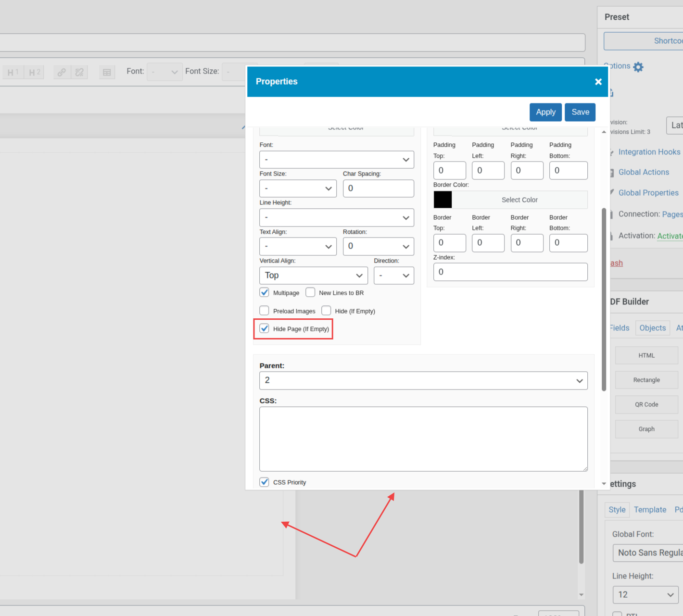Click the scroll-up arrow of Properties dialog
The width and height of the screenshot is (683, 616).
tap(604, 132)
